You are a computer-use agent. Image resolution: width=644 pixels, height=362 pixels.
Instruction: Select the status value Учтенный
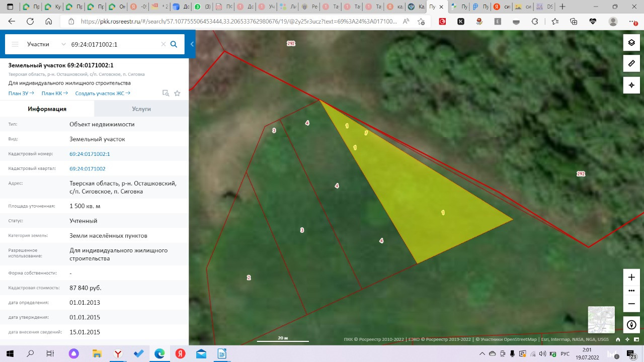click(84, 221)
